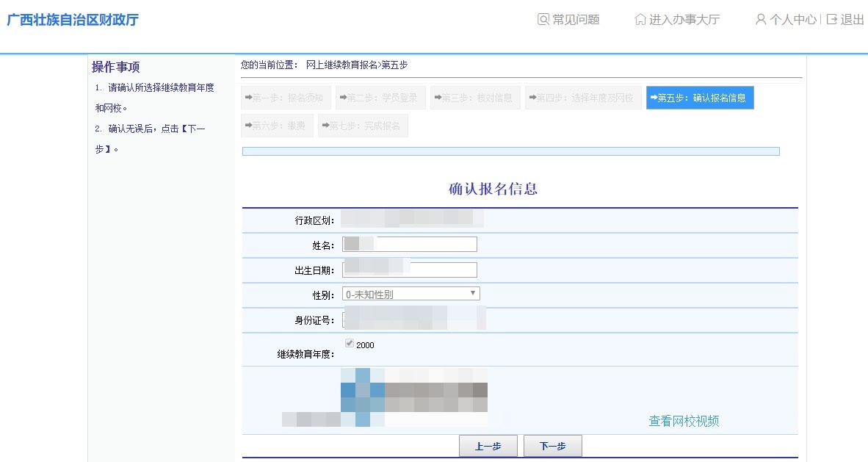Select step tab 第二步：学员登录
The height and width of the screenshot is (462, 868).
coord(380,98)
